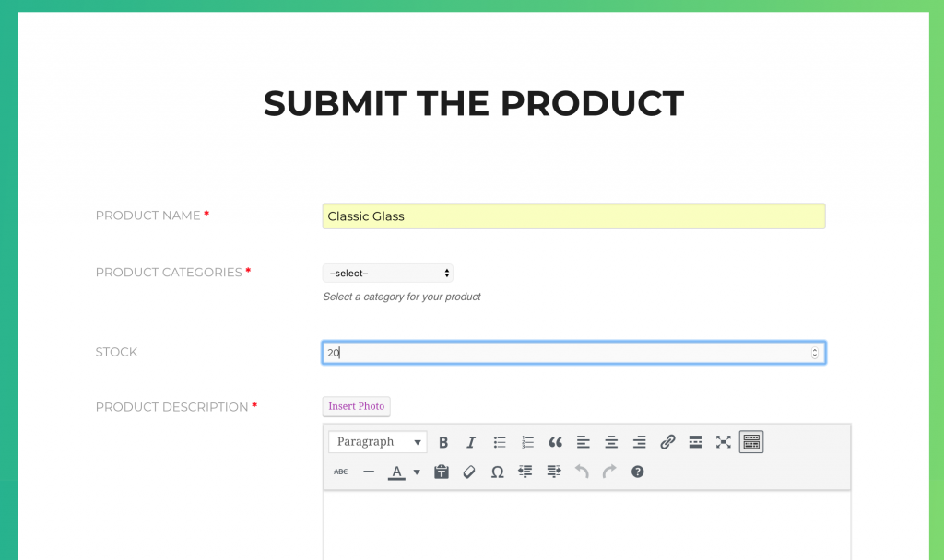This screenshot has height=560, width=944.
Task: Open the Paragraph style dropdown
Action: click(x=377, y=442)
